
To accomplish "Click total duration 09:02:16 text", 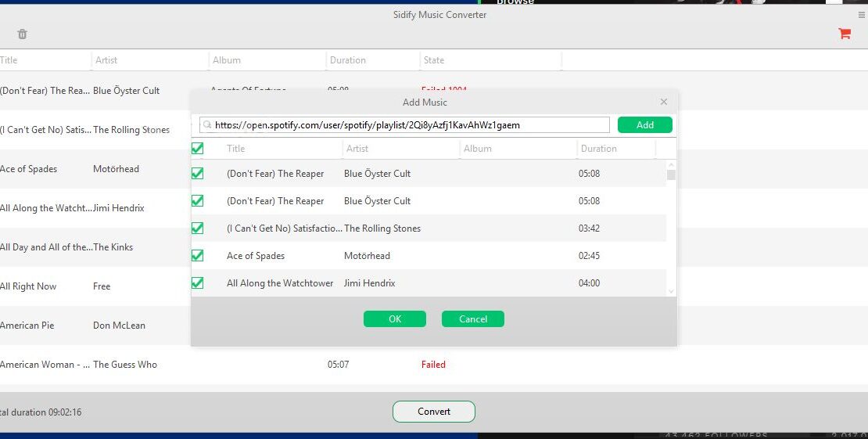I will tap(41, 412).
